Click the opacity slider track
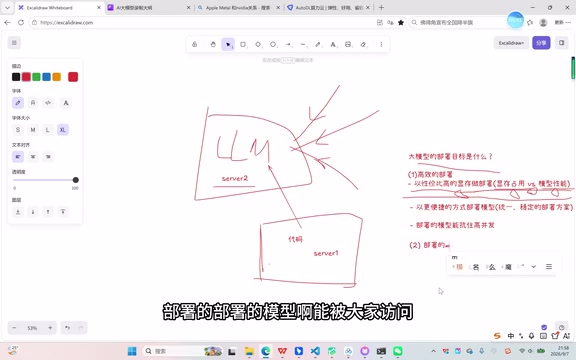Viewport: 576px width, 360px height. pyautogui.click(x=46, y=180)
